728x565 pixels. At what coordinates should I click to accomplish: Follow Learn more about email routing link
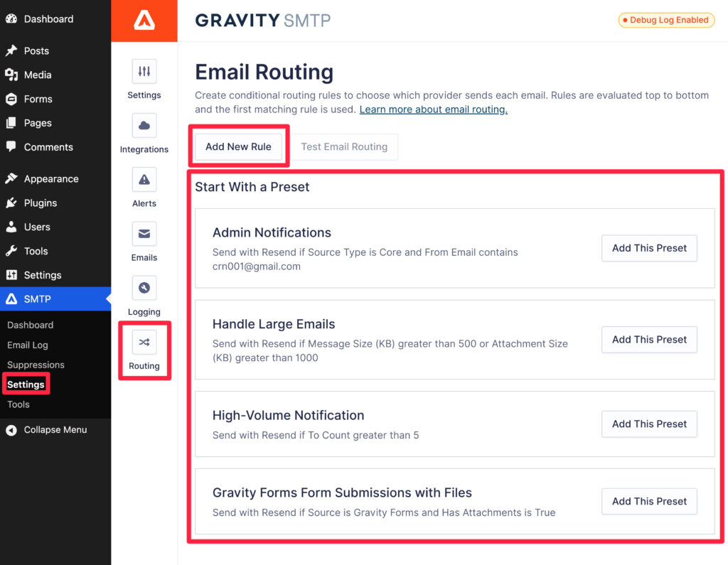pos(433,109)
